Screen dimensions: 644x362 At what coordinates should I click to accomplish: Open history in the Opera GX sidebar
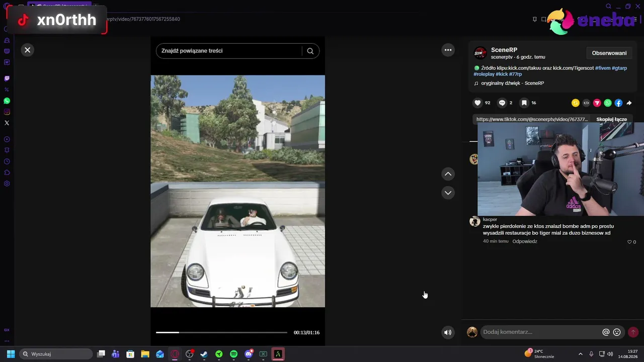(x=7, y=161)
